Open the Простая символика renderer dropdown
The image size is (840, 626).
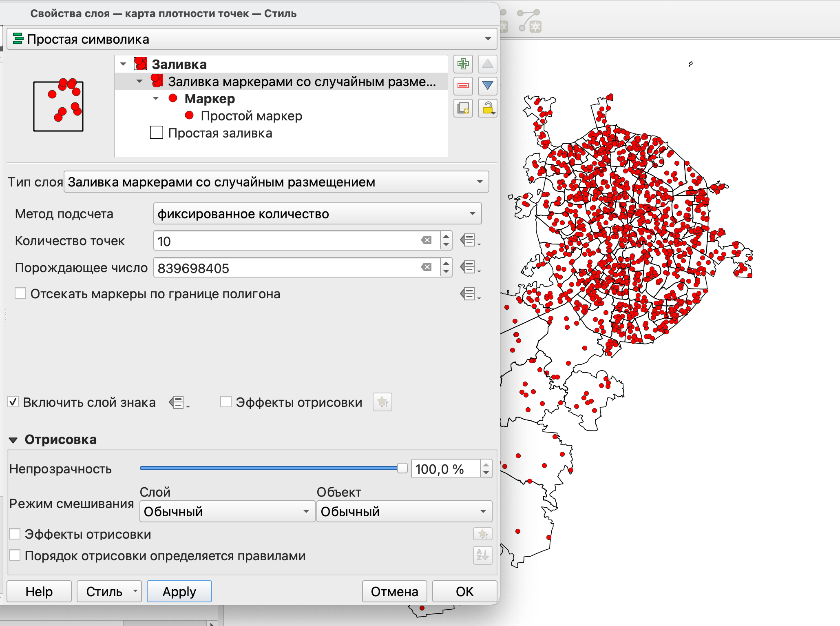[252, 39]
